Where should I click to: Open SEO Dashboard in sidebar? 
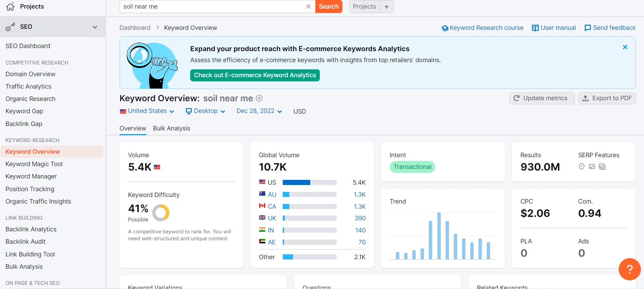tap(28, 46)
